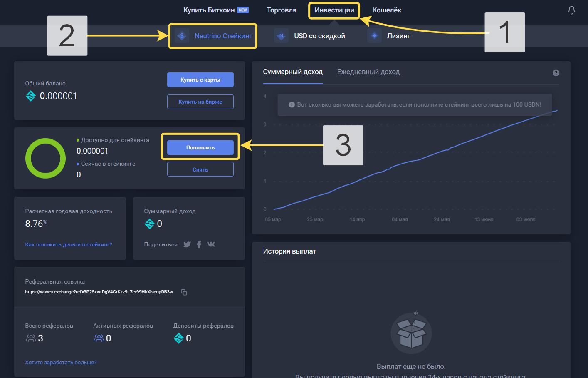
Task: Click the empty box payouts illustration
Action: click(x=411, y=333)
